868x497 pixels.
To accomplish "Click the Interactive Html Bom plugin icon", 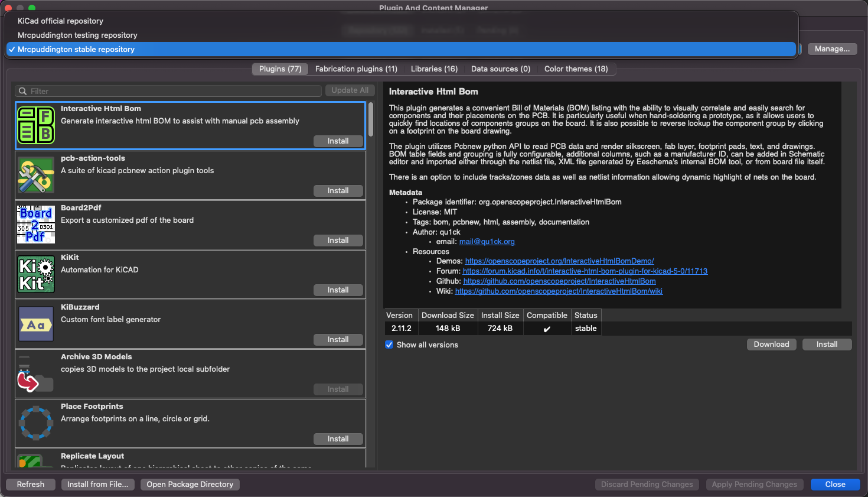I will (36, 125).
